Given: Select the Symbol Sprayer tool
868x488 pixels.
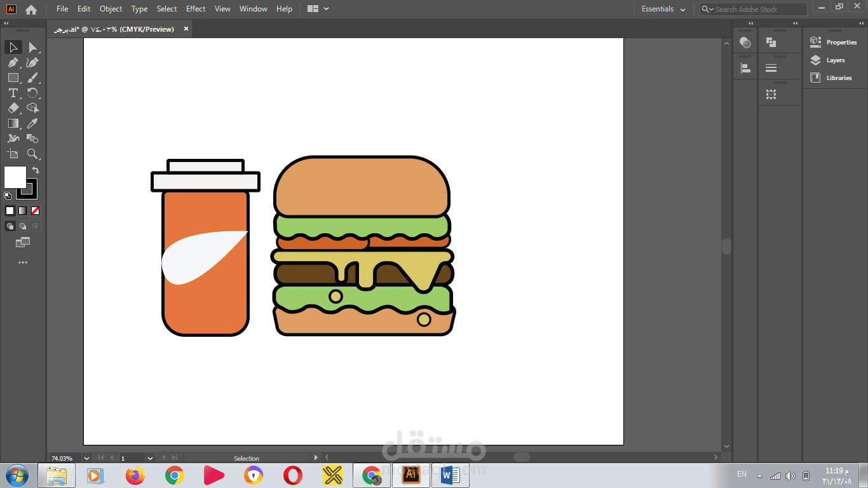Looking at the screenshot, I should (x=13, y=139).
